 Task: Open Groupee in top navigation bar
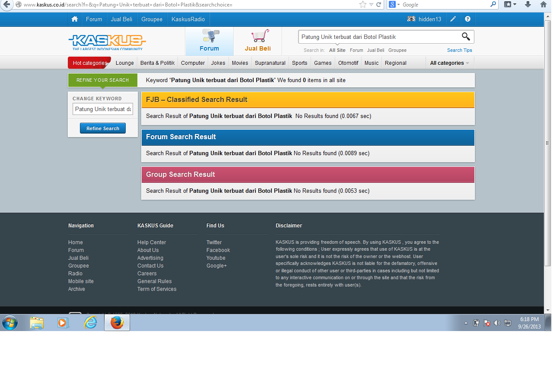(152, 19)
